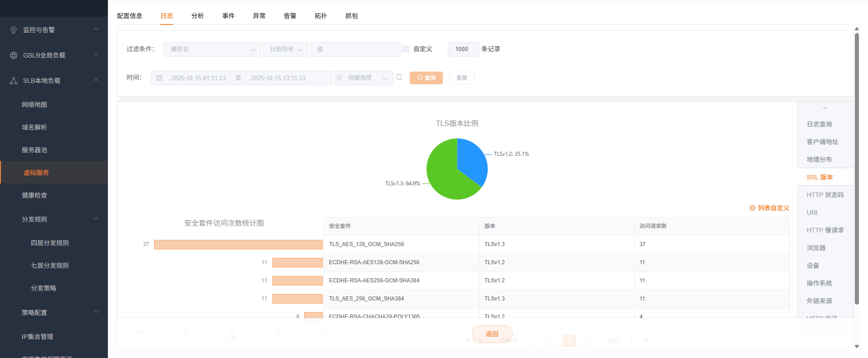
Task: Click the record count field showing 1000
Action: [x=463, y=49]
